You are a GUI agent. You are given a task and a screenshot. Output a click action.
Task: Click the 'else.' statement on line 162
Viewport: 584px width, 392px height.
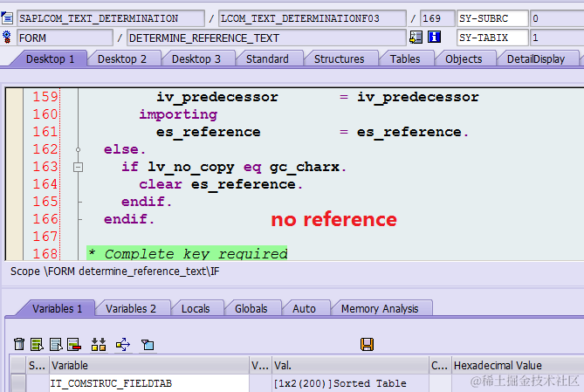point(125,149)
